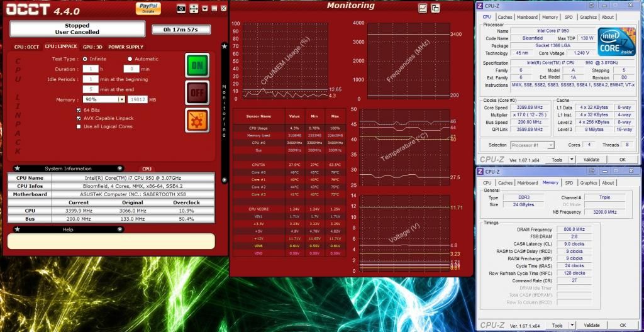Screen dimensions: 644x332
Task: Open Memory tab in top CPU-Z window
Action: coord(550,17)
